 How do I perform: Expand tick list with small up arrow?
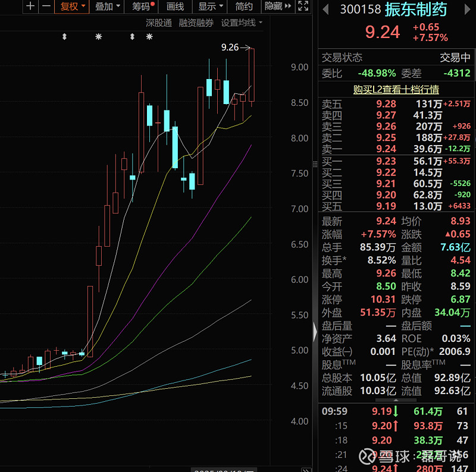[396, 401]
